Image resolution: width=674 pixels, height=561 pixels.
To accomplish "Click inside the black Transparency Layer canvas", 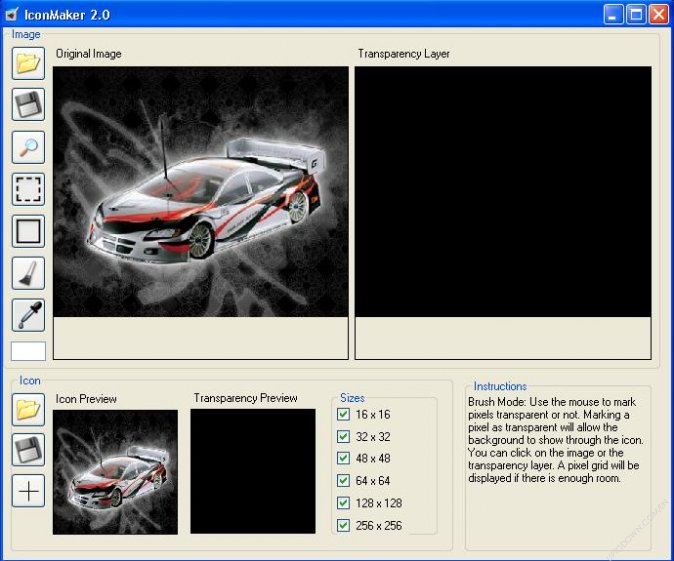I will click(x=503, y=191).
